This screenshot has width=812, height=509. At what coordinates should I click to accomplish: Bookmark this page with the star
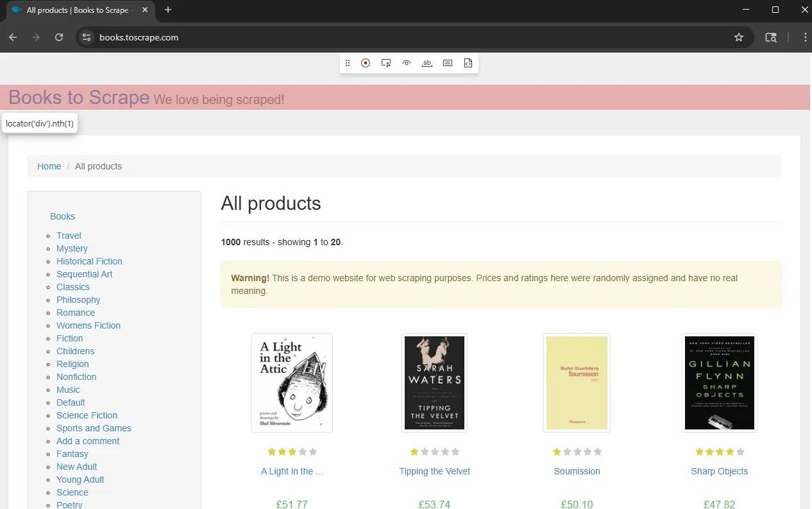coord(739,37)
